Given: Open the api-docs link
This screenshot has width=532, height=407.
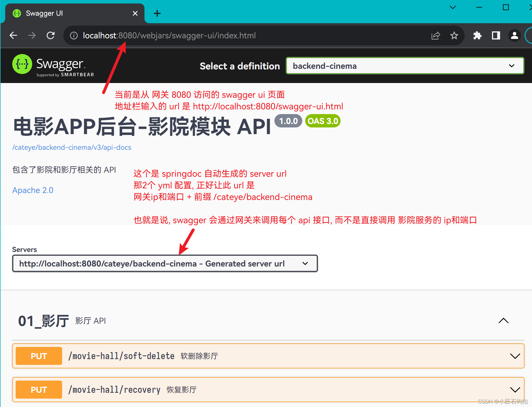Looking at the screenshot, I should point(72,147).
